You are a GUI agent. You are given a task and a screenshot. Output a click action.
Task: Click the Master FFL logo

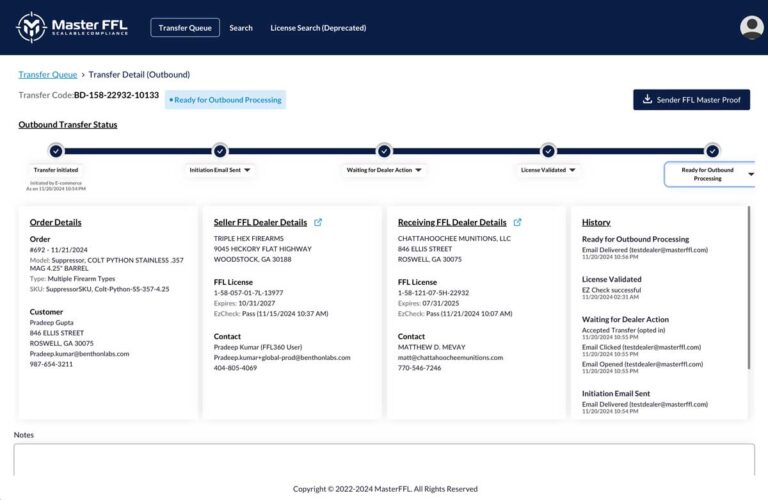tap(72, 27)
